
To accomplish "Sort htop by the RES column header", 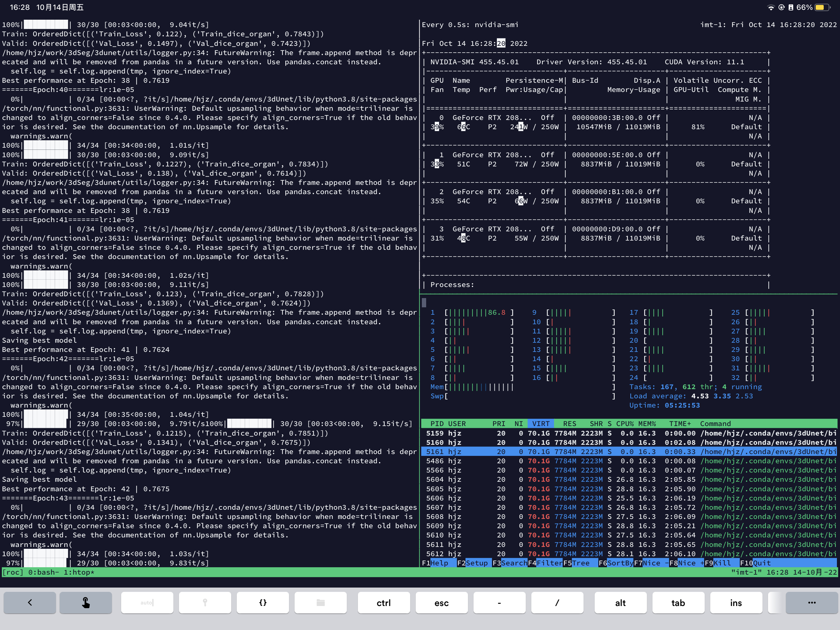I will [570, 424].
